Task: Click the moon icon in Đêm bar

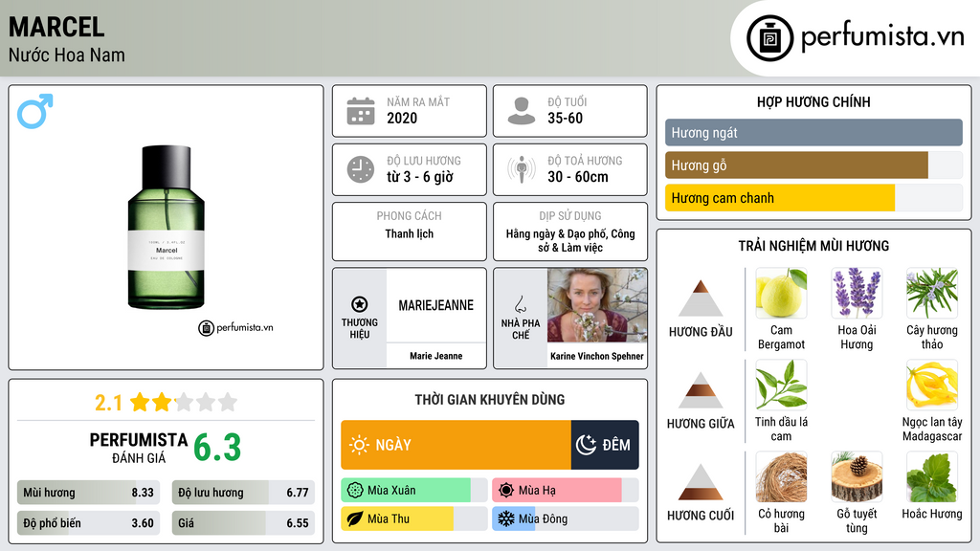Action: [586, 445]
